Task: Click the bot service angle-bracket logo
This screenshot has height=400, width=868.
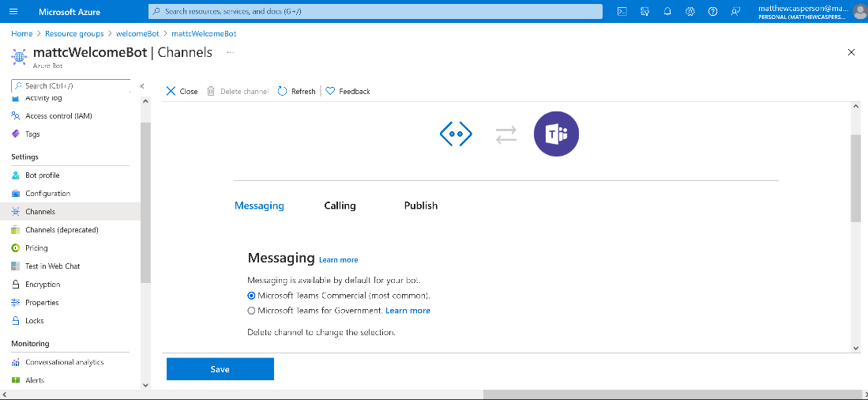Action: pyautogui.click(x=456, y=134)
